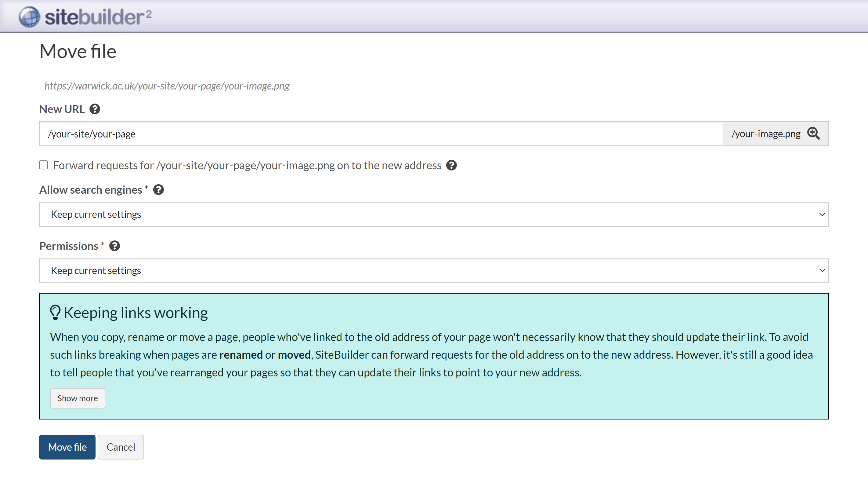Viewport: 868px width, 487px height.
Task: Click the /your-image.png filename addon
Action: pyautogui.click(x=765, y=134)
